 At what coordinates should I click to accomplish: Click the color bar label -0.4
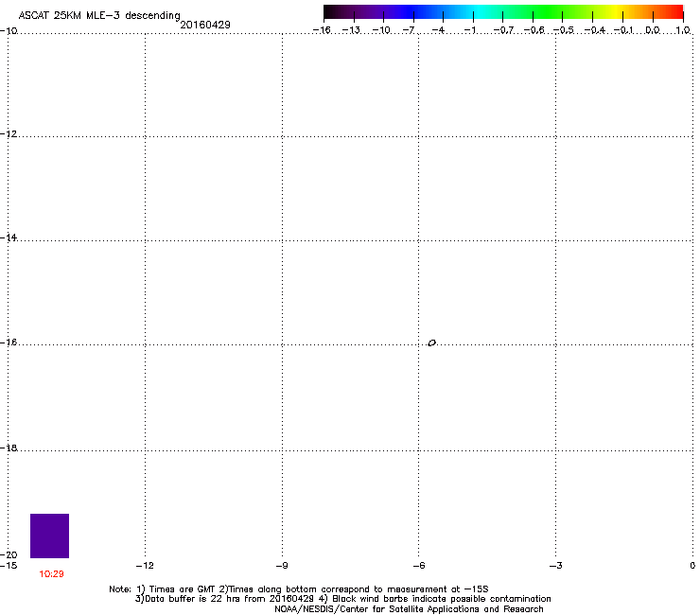[594, 30]
